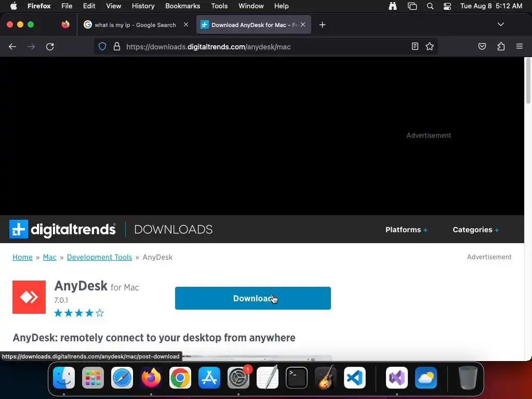Viewport: 532px width, 399px height.
Task: Bookmark this page with star icon
Action: tap(430, 46)
